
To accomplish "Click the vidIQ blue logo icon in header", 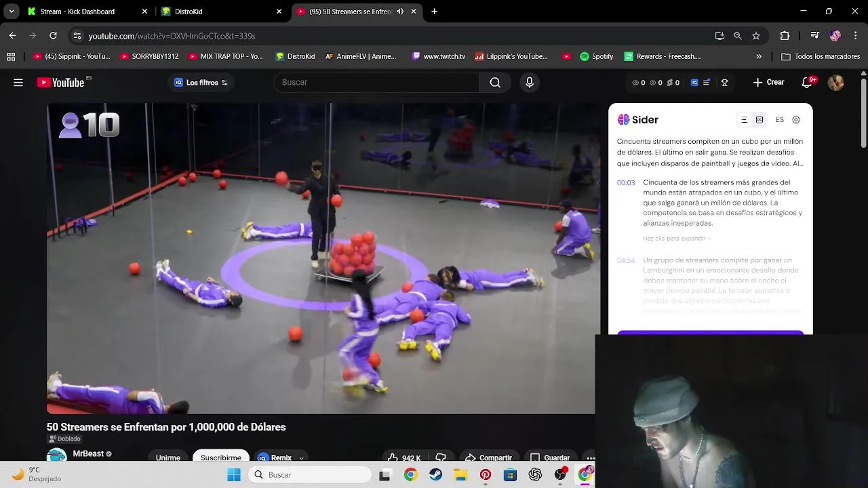I will (x=694, y=83).
